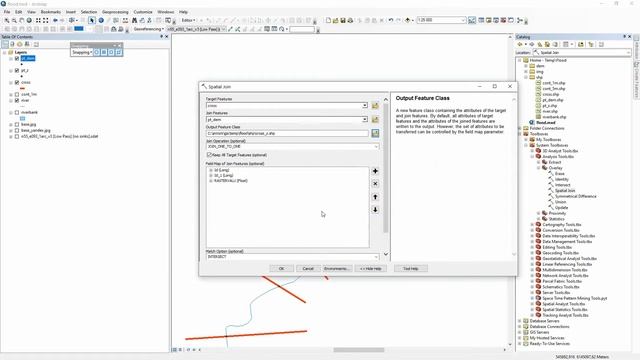Click List By Visibility icon in TOC
Image resolution: width=640 pixels, height=360 pixels.
[20, 44]
